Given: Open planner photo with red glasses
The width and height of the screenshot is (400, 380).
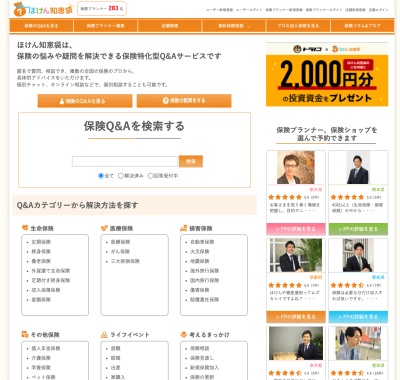Looking at the screenshot, I should coord(296,167).
